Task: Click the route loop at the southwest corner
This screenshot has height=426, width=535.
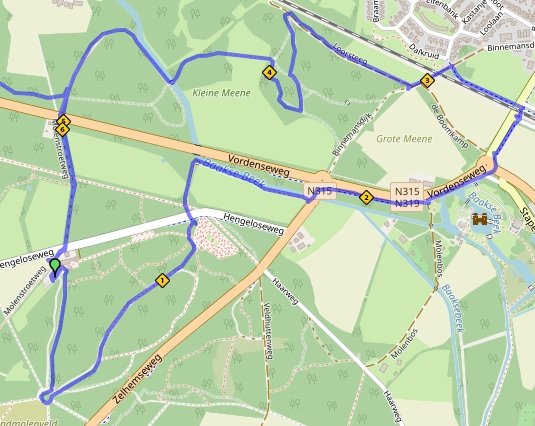Action: point(46,398)
